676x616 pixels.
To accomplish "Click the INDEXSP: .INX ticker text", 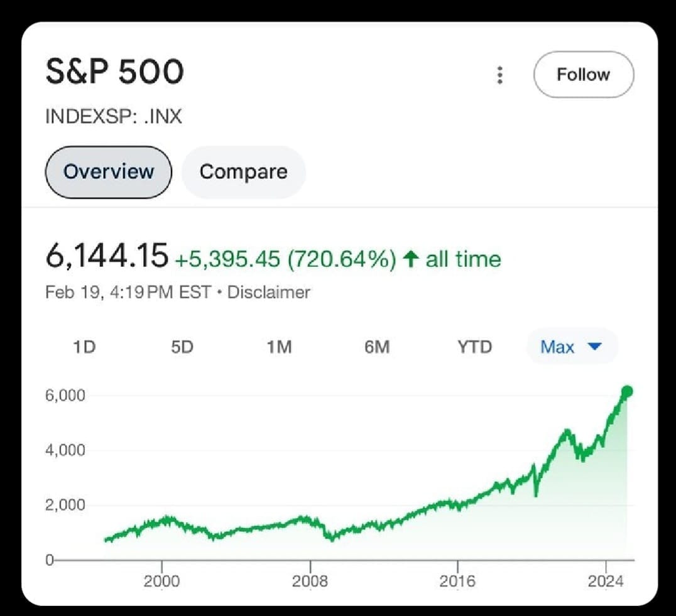I will [x=113, y=117].
